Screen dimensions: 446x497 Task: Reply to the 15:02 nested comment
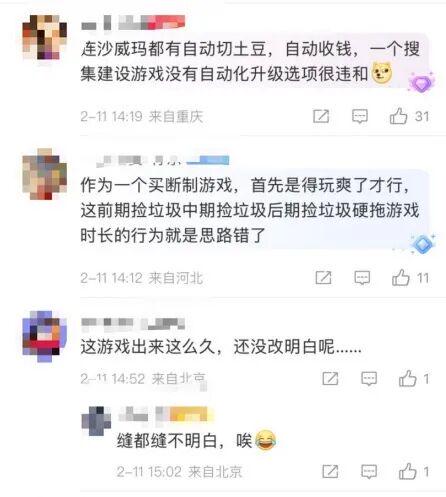coord(369,472)
